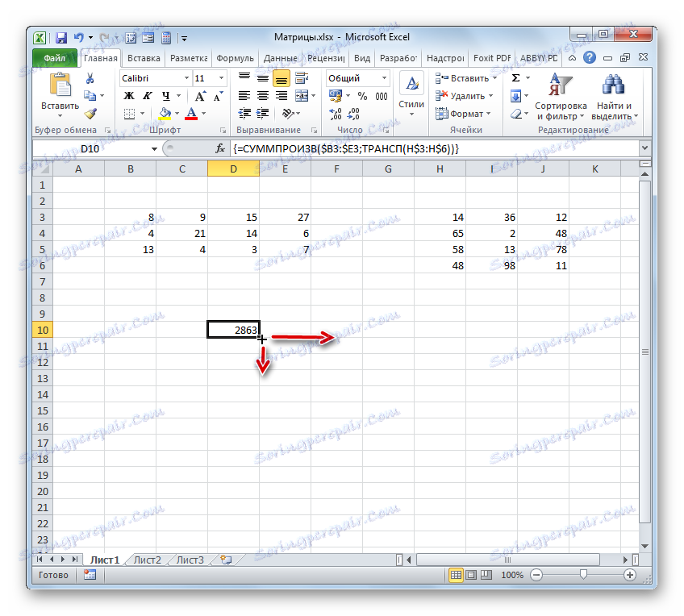Click the insert new worksheet tab button
Viewport: 684px width, 616px height.
pos(226,560)
